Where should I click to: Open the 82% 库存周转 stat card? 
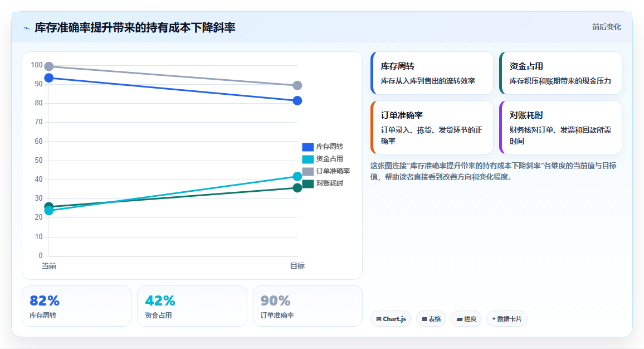(x=76, y=306)
